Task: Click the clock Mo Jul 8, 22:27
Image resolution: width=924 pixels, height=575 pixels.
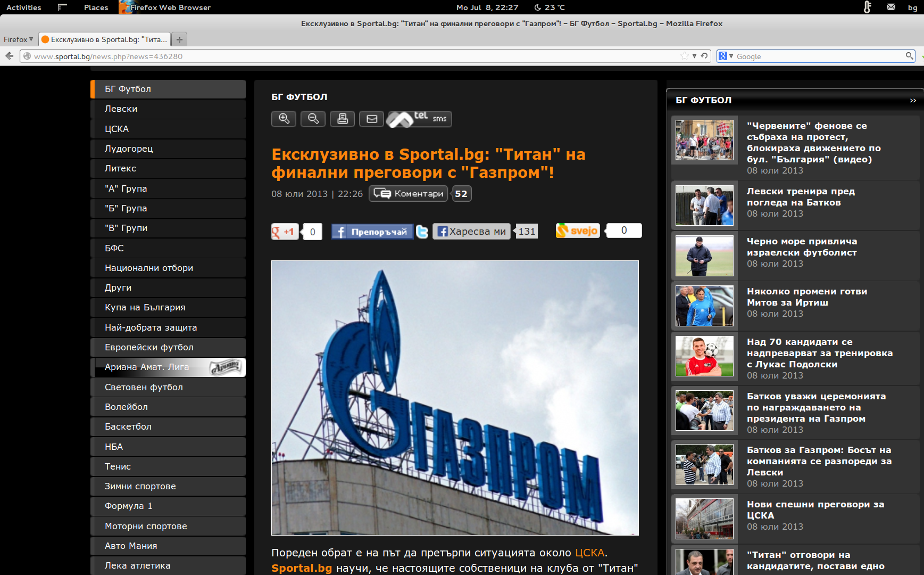Action: pyautogui.click(x=487, y=7)
